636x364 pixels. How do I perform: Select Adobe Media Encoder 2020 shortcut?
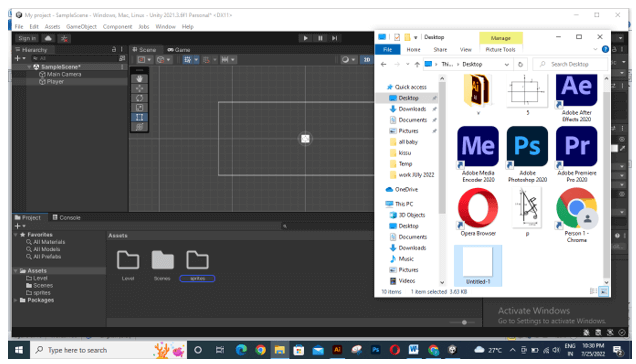pyautogui.click(x=478, y=154)
